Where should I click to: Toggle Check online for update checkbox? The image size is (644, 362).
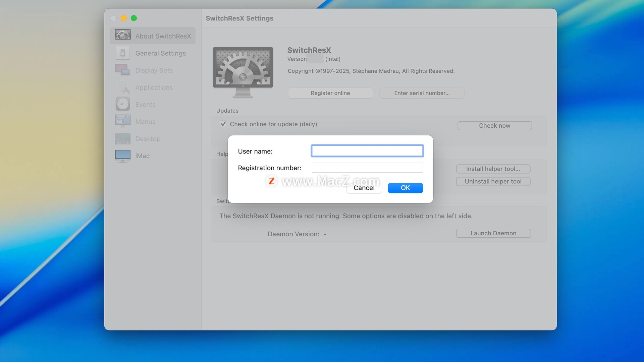pos(223,124)
